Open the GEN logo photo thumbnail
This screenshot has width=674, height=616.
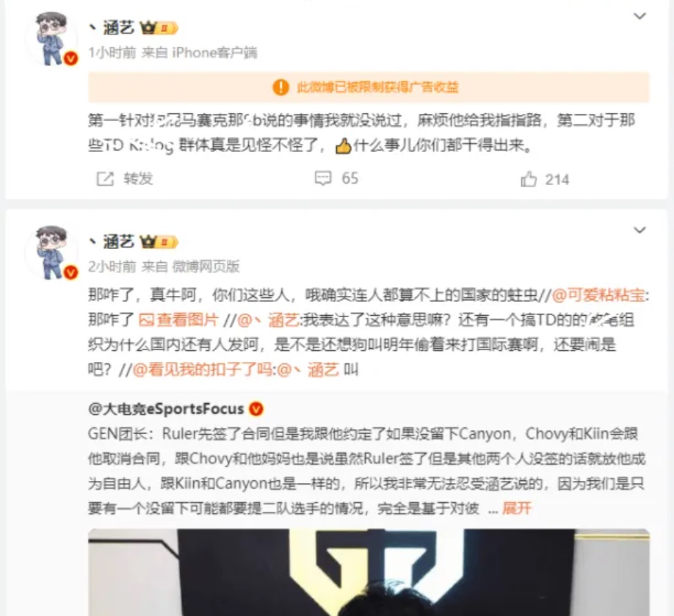point(369,572)
